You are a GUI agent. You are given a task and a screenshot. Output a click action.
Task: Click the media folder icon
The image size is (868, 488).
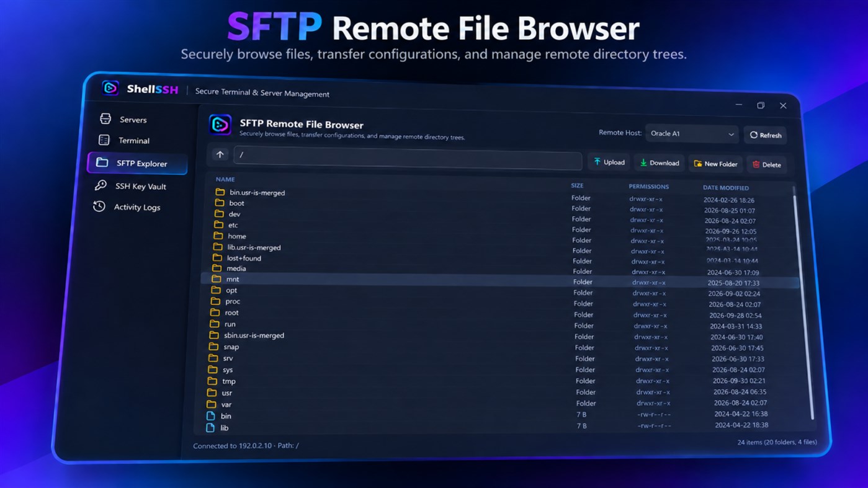tap(217, 268)
